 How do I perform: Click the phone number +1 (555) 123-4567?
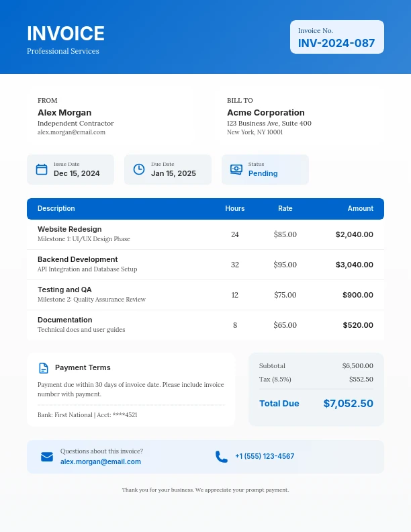click(265, 457)
